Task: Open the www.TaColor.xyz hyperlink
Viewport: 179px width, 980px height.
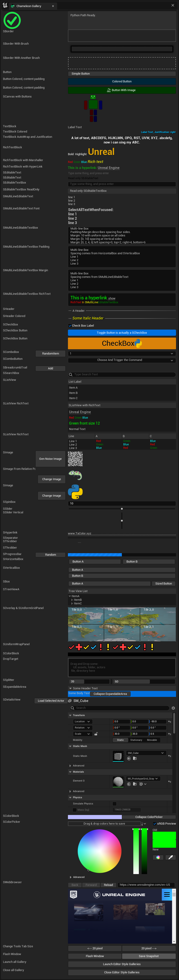Action: click(79, 533)
